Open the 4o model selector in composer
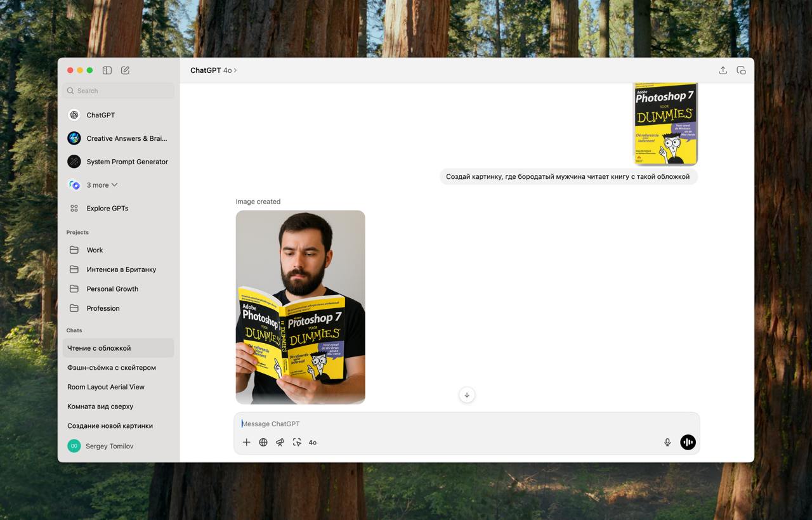Viewport: 812px width, 520px height. [x=313, y=443]
